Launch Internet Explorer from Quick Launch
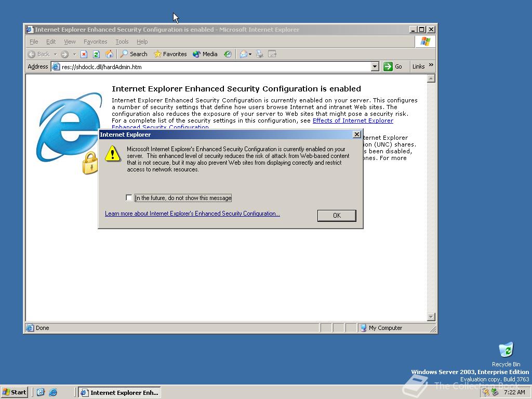This screenshot has height=399, width=532. point(53,392)
